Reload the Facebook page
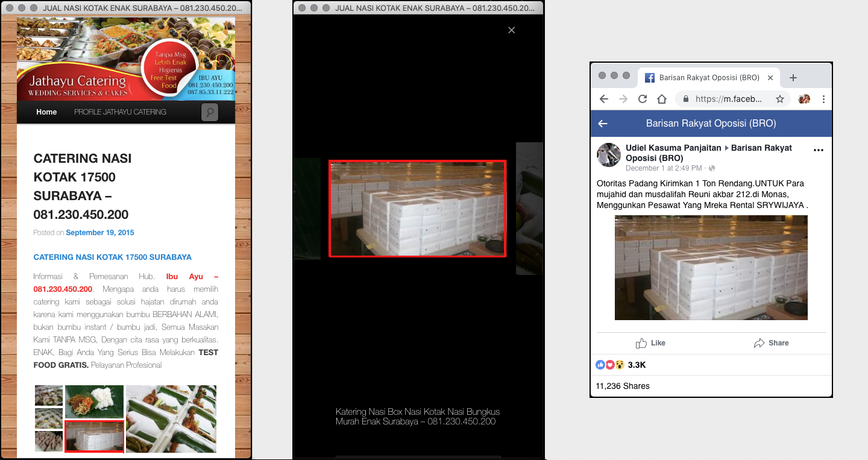Screen dimensions: 868x460 [643, 99]
